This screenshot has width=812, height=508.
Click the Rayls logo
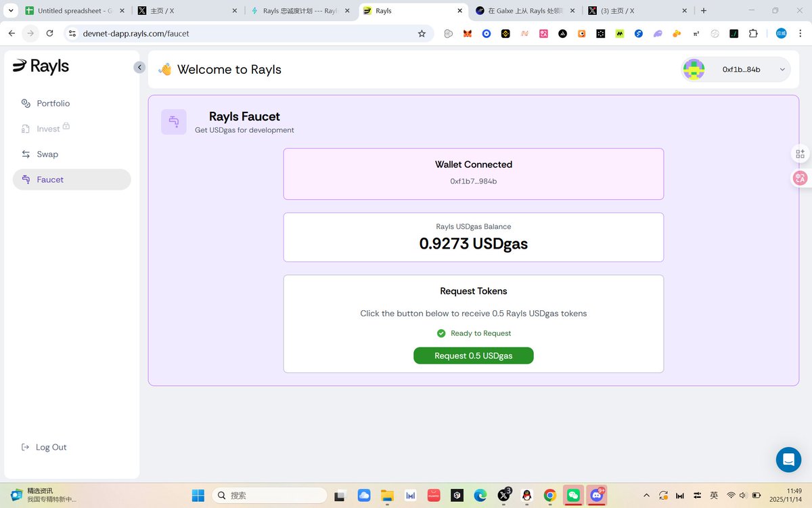coord(41,66)
